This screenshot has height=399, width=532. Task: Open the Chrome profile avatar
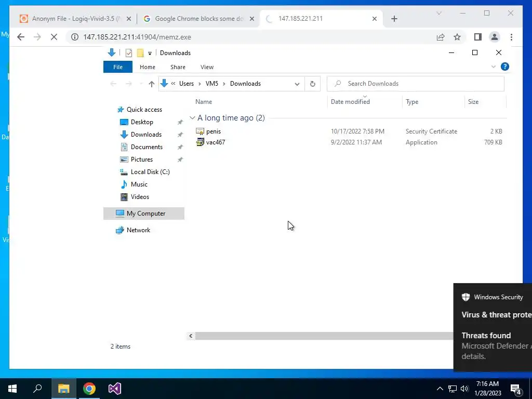[x=495, y=37]
